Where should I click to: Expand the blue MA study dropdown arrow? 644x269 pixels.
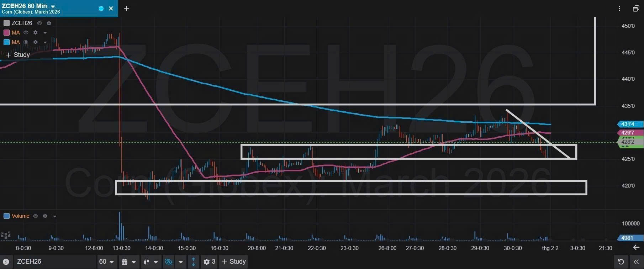click(45, 42)
